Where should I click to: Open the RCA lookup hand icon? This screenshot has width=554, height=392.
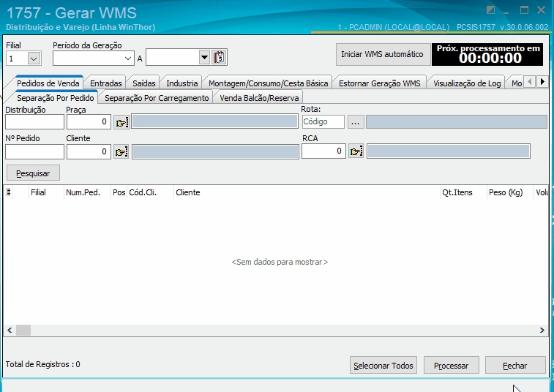tap(356, 151)
